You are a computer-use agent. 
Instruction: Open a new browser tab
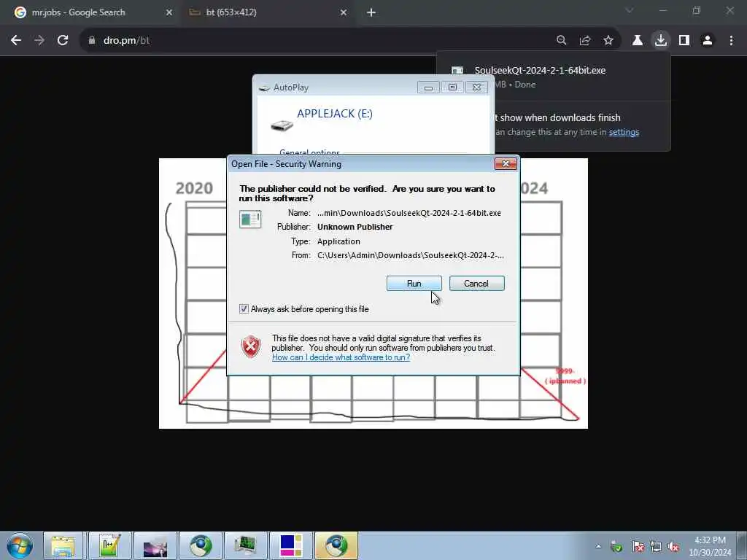pyautogui.click(x=371, y=12)
